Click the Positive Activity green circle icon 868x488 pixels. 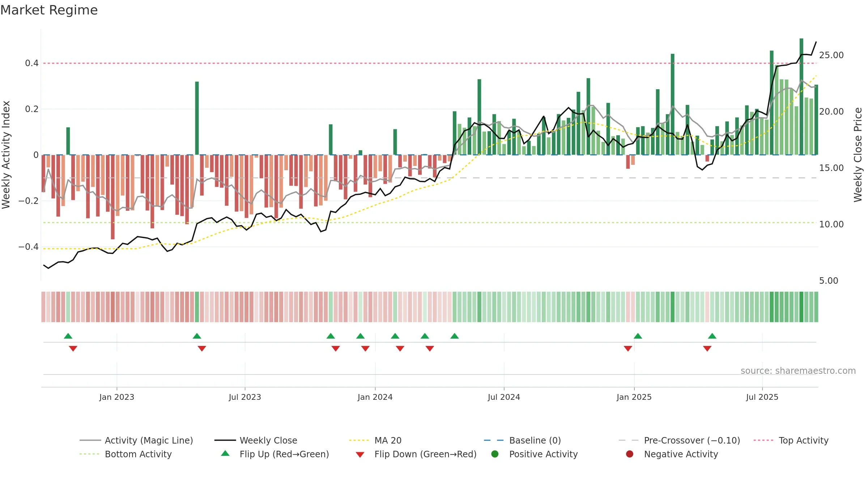[495, 454]
